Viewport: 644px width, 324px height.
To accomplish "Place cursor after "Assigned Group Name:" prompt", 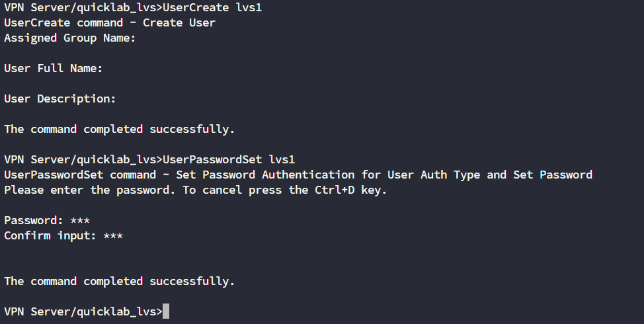I will [140, 38].
